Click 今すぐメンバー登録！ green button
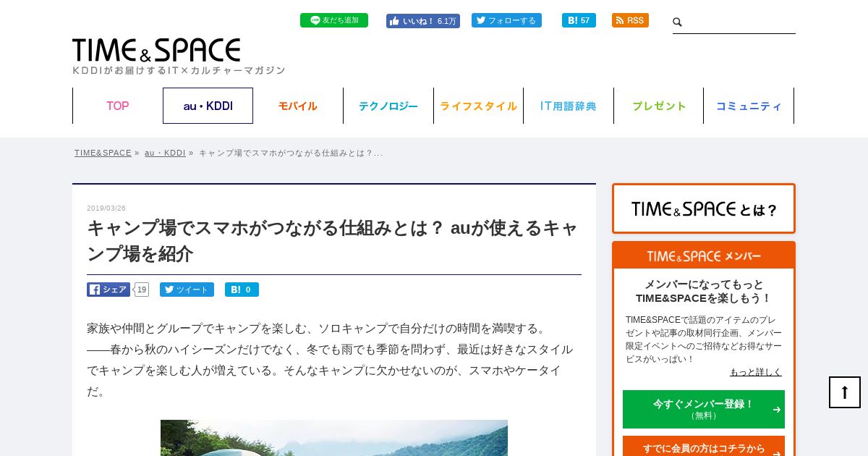Image resolution: width=868 pixels, height=456 pixels. [x=704, y=409]
